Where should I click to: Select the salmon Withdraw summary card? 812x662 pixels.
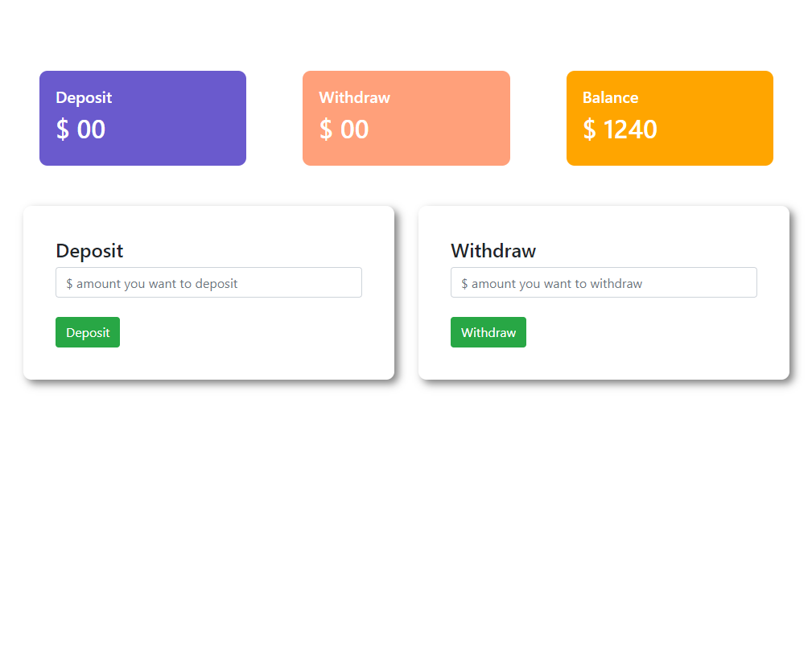click(406, 118)
